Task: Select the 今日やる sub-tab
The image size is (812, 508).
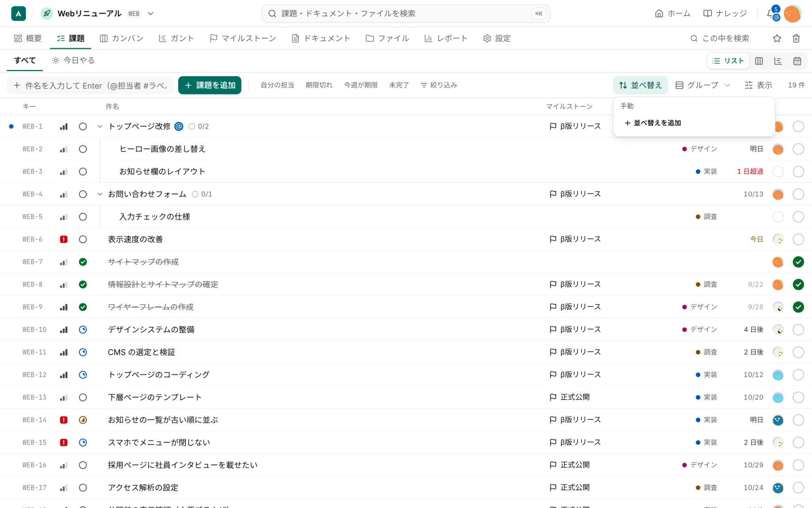Action: point(73,60)
